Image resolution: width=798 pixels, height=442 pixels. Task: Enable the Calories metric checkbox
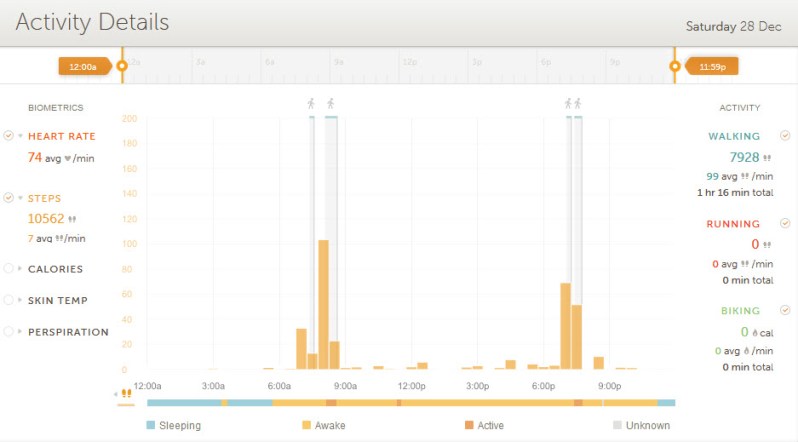(9, 268)
